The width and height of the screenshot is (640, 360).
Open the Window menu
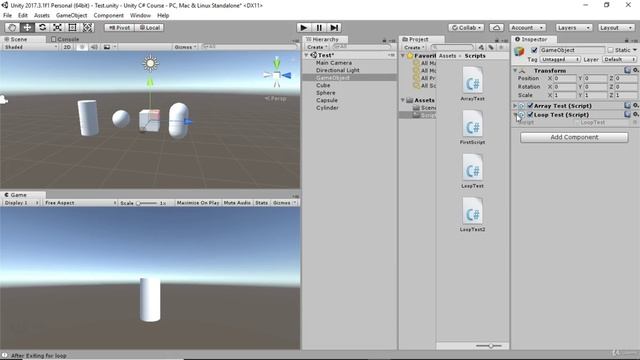coord(140,15)
